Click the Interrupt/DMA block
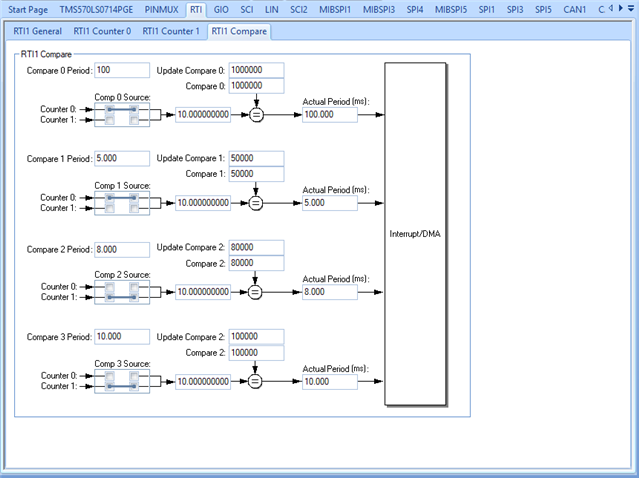The image size is (639, 478). point(415,234)
